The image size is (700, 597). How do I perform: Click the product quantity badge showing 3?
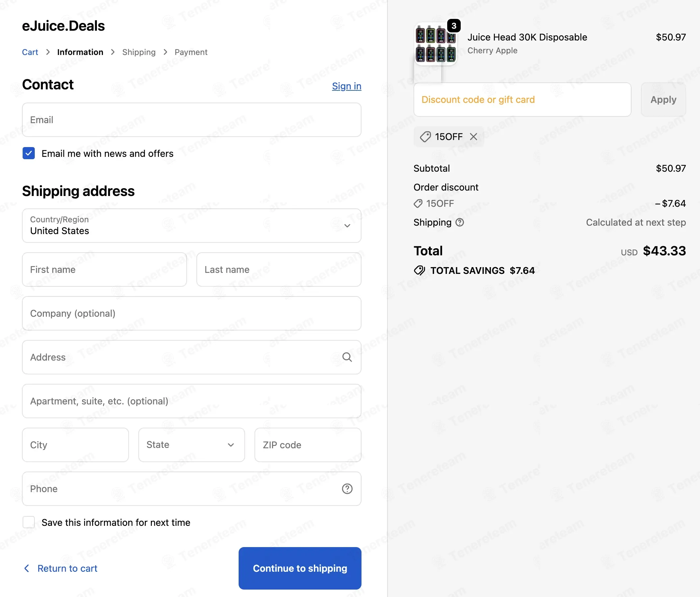pyautogui.click(x=454, y=26)
